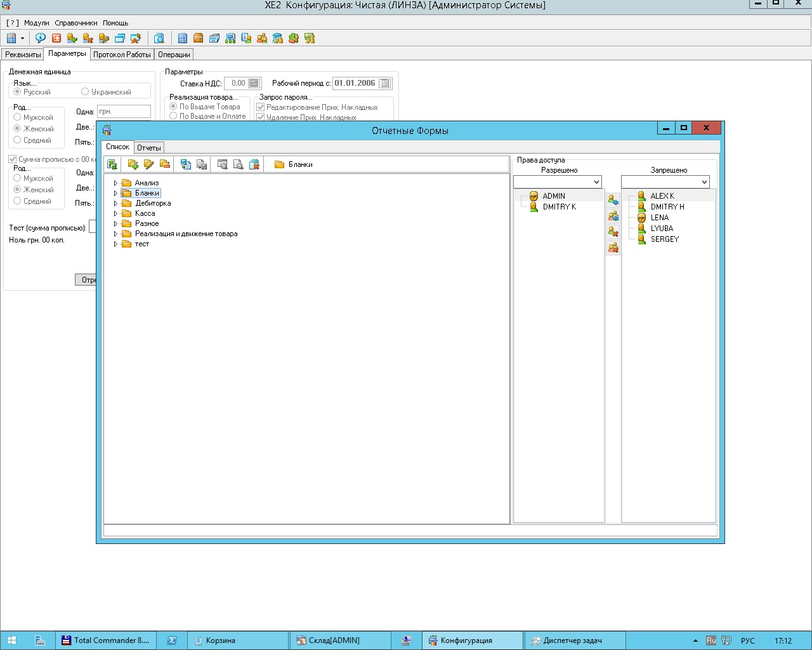Click delete report icon with red X
Viewport: 812px width, 650px height.
[254, 164]
